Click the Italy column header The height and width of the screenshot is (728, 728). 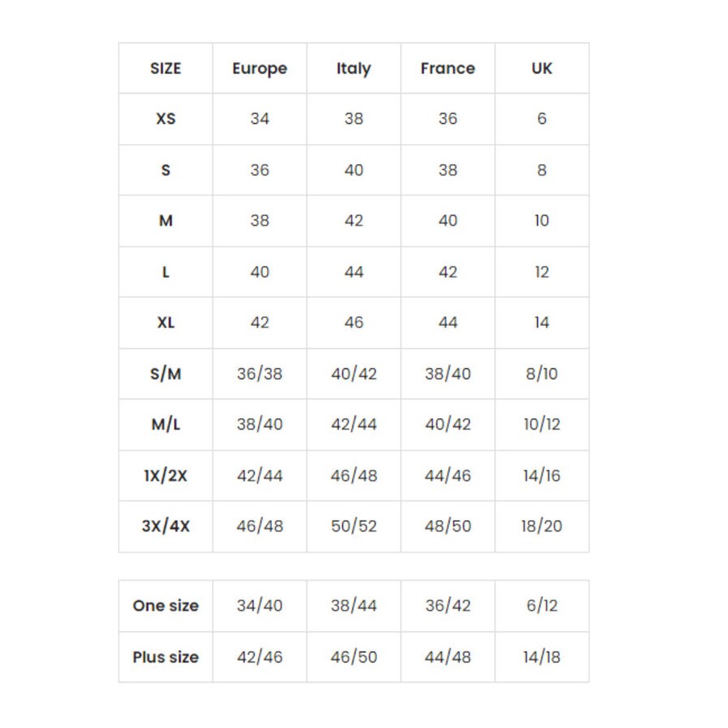[353, 69]
